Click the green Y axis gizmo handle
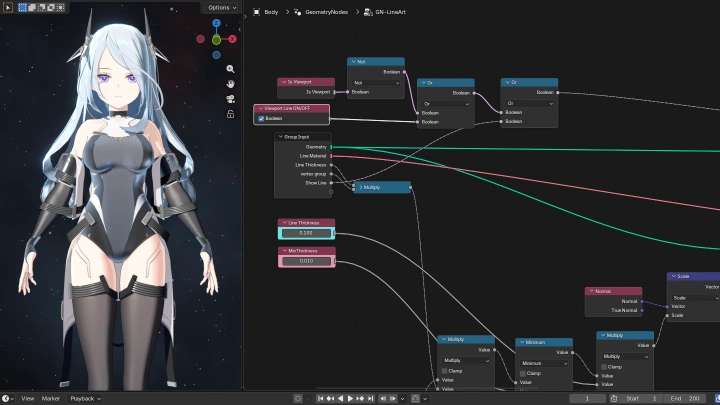This screenshot has width=720, height=405. point(216,40)
